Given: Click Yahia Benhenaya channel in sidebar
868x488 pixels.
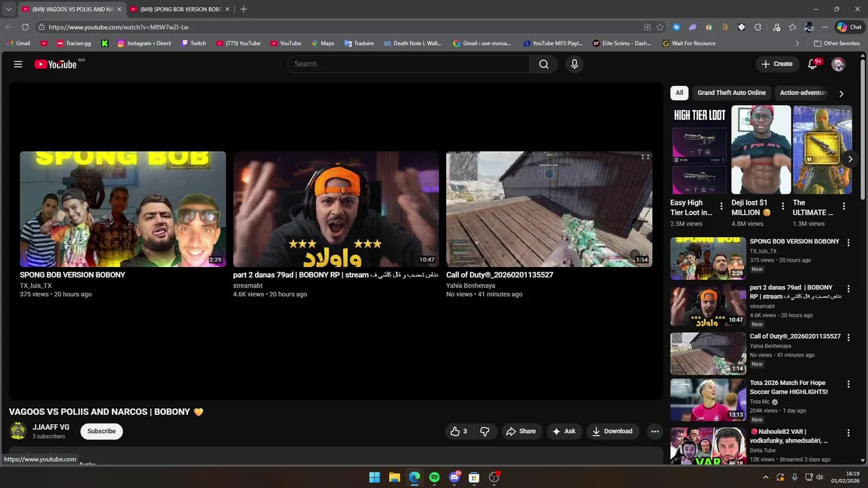Looking at the screenshot, I should 770,346.
